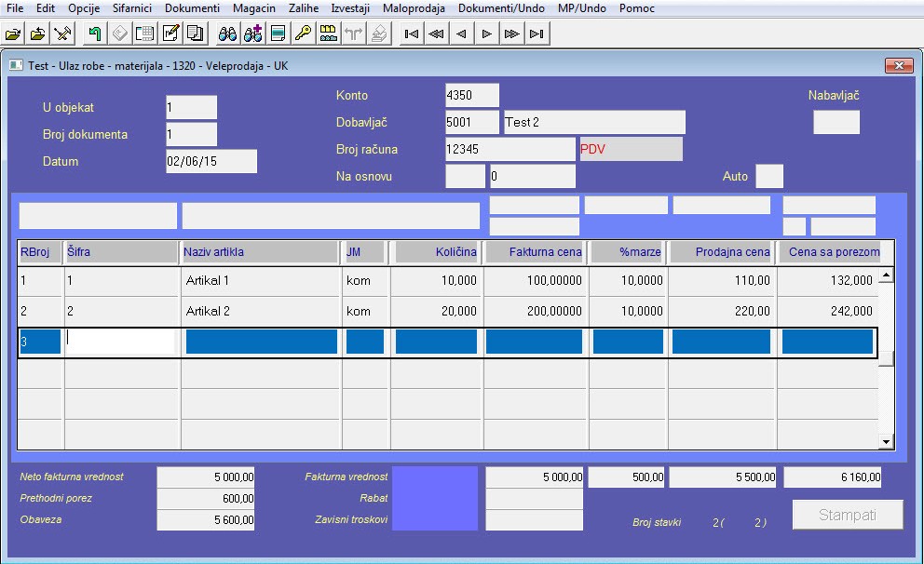The image size is (924, 564).
Task: Click the yellow blocks conveyor icon
Action: 328,34
